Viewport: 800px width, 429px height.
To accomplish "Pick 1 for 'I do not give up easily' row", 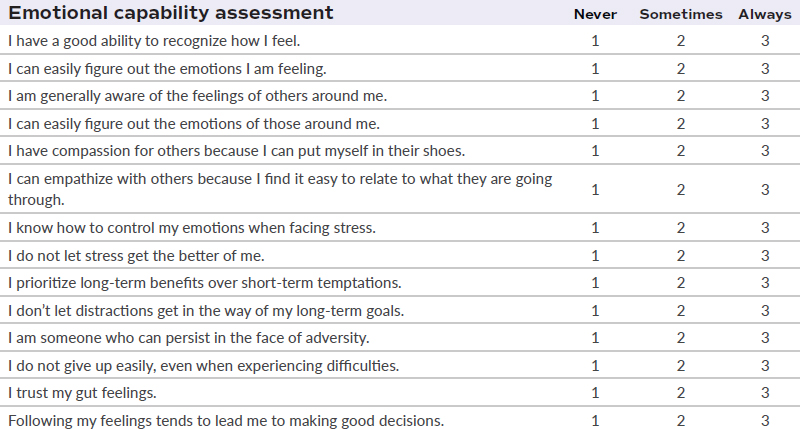I will click(x=595, y=366).
